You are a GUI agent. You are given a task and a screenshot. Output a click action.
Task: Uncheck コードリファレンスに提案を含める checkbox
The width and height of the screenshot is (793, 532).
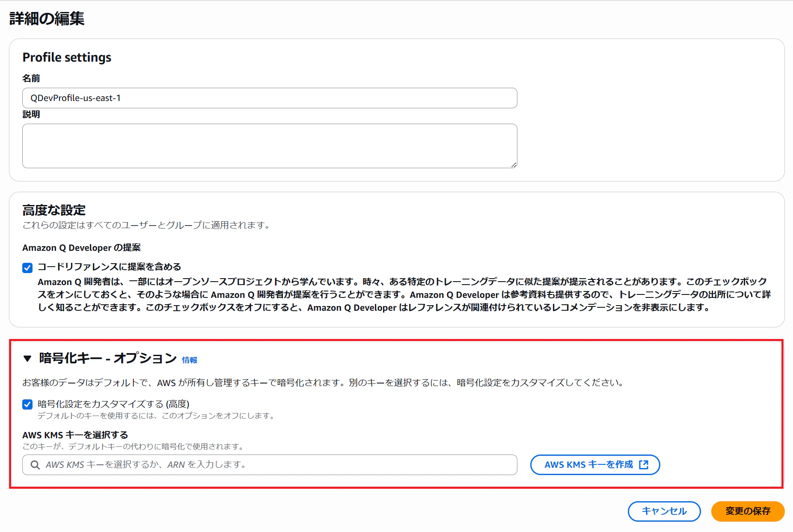[x=27, y=268]
